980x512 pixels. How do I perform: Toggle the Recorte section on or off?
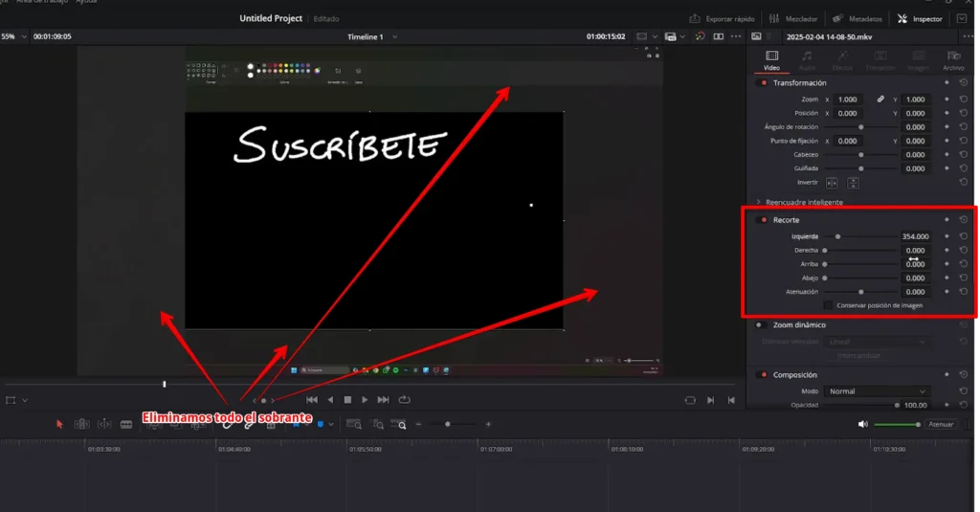[763, 220]
